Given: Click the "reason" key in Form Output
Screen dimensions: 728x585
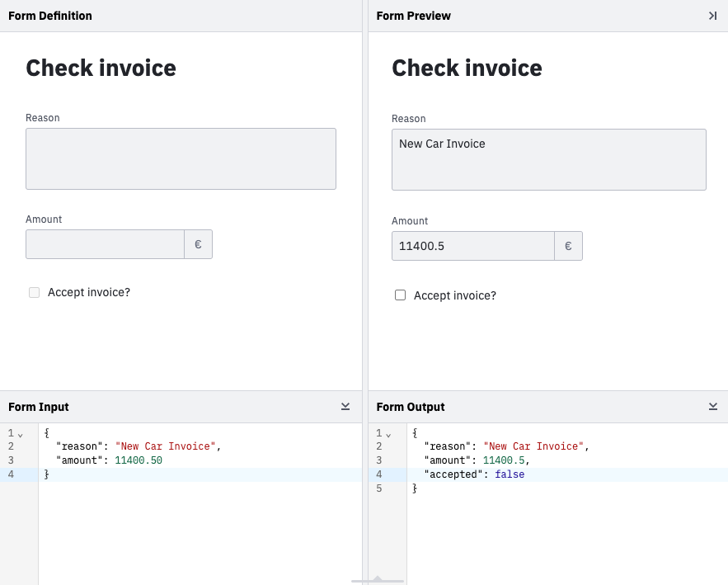Looking at the screenshot, I should coord(447,446).
